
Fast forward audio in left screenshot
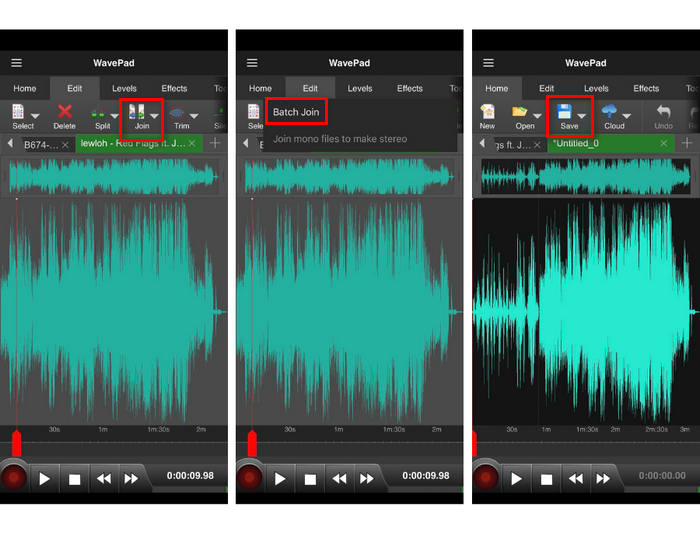pos(131,479)
